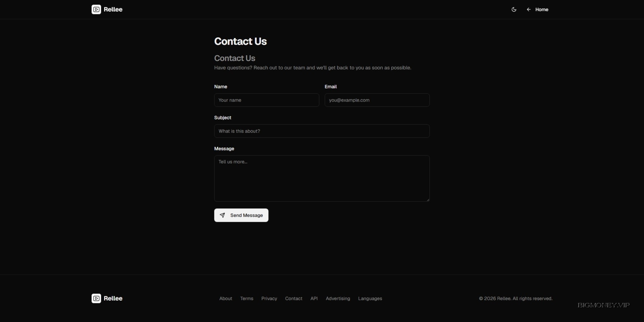Visit the Advertising footer link

(x=337, y=298)
